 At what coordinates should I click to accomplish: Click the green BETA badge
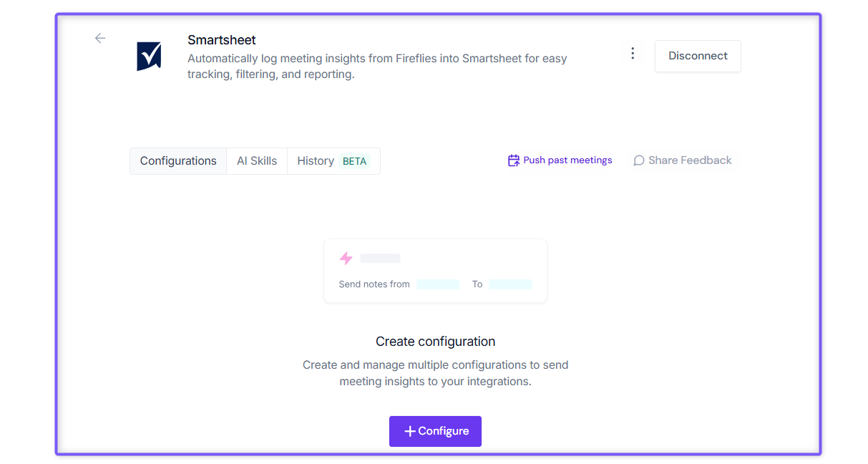(354, 161)
